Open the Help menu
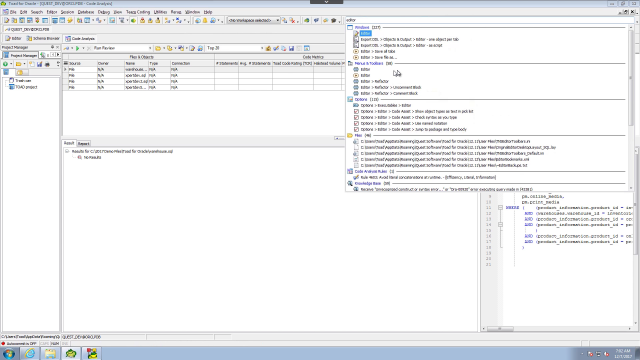The height and width of the screenshot is (360, 640). (x=208, y=12)
